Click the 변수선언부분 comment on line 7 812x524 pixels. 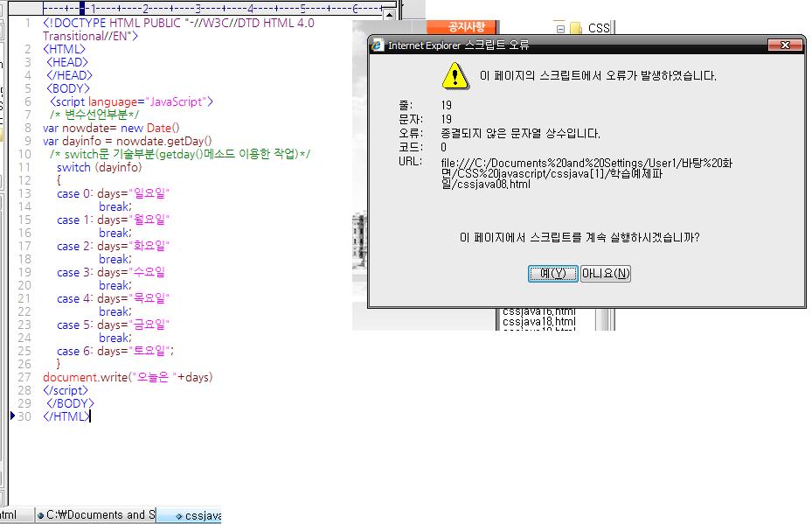(94, 115)
